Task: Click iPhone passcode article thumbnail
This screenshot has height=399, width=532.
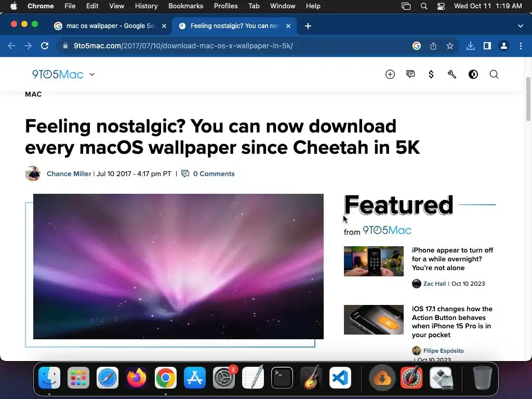Action: tap(374, 261)
